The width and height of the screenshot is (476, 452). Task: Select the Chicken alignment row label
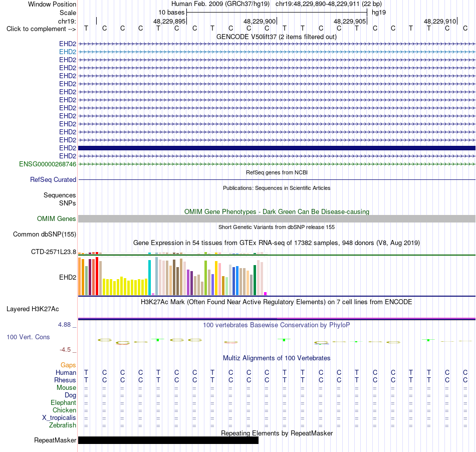pos(64,410)
